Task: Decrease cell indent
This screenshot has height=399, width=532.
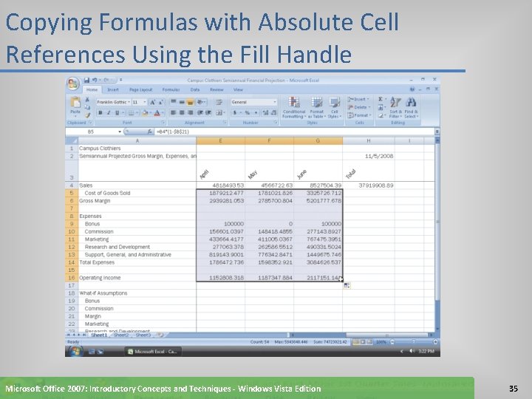Action: [x=200, y=112]
